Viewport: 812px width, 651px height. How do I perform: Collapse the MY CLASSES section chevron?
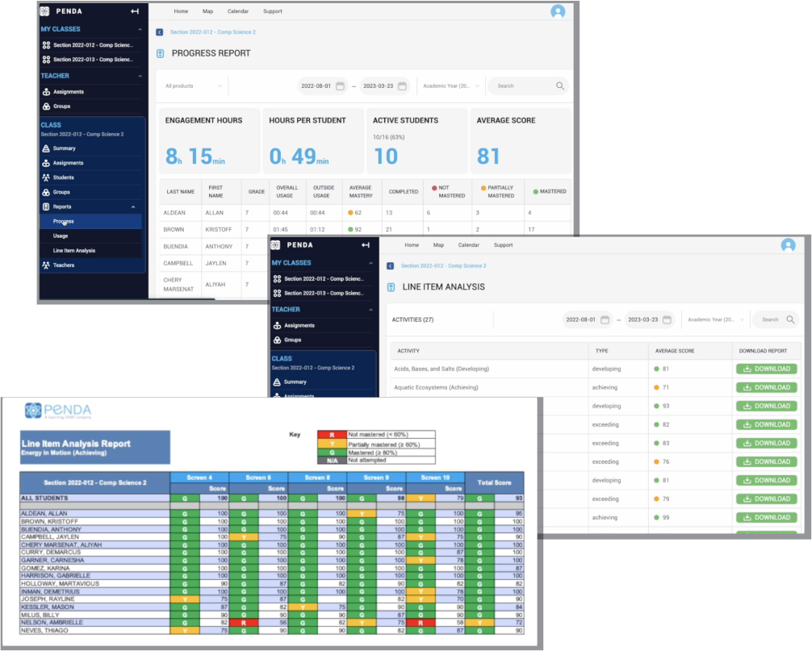point(140,30)
